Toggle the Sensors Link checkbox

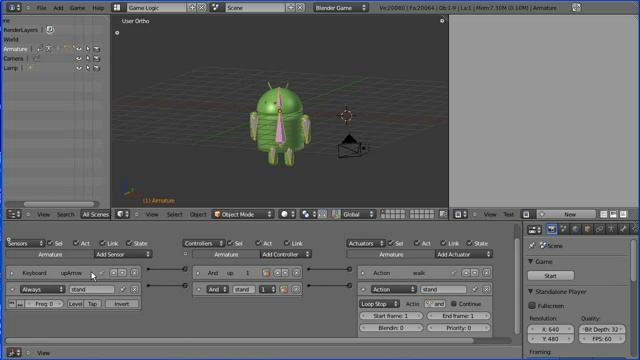click(x=102, y=243)
